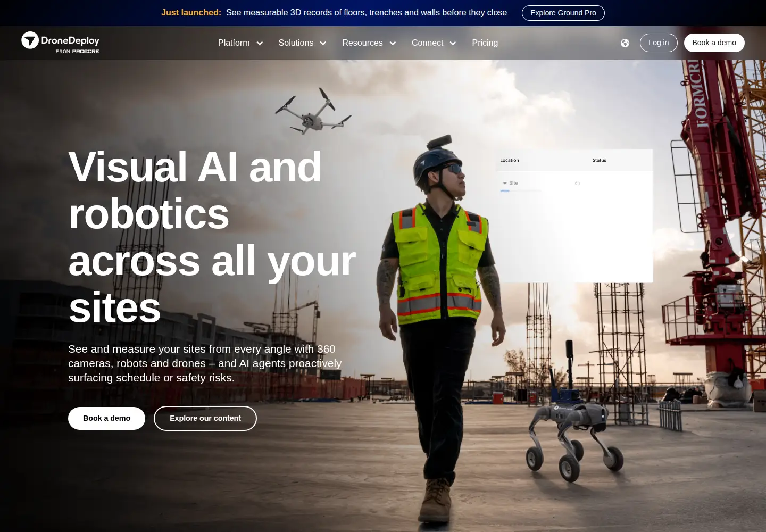
Task: Click the Location column header
Action: [510, 160]
